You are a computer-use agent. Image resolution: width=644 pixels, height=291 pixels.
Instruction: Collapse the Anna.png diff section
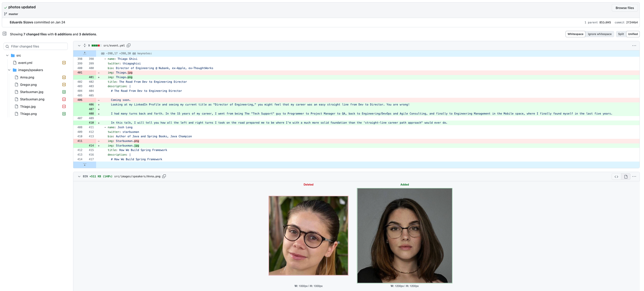(x=79, y=177)
